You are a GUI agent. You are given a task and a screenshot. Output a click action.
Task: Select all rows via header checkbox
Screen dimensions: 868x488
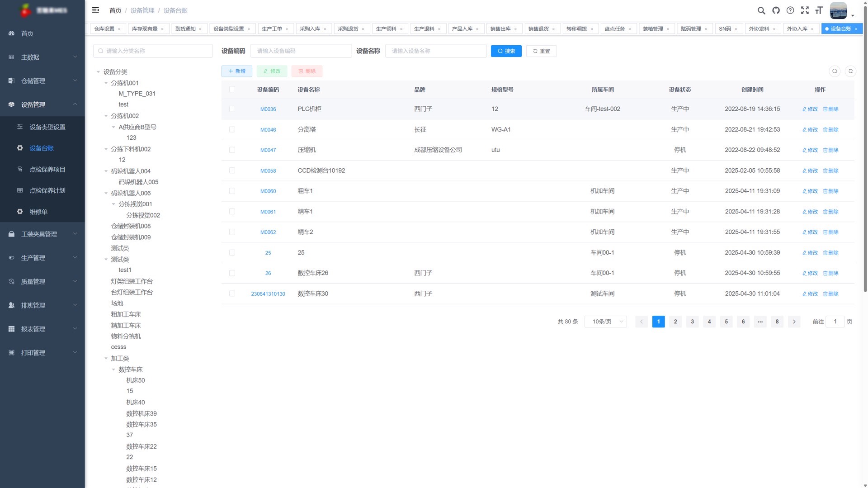[x=232, y=90]
